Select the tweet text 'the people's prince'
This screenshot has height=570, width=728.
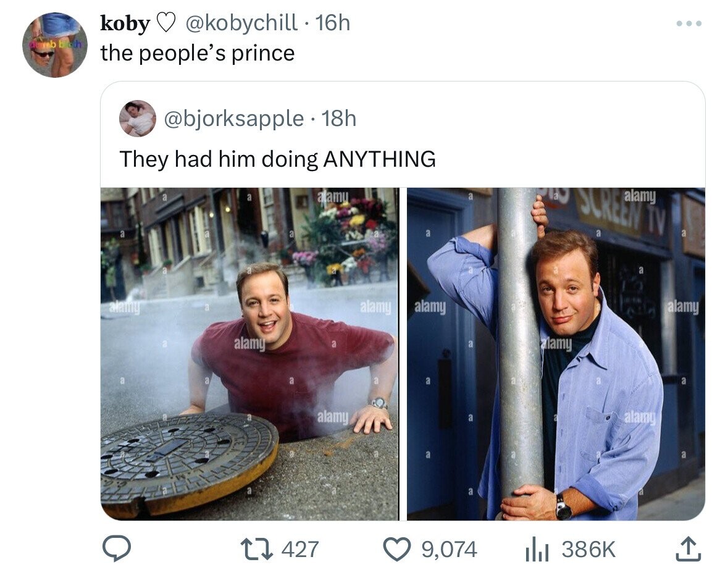coord(198,53)
